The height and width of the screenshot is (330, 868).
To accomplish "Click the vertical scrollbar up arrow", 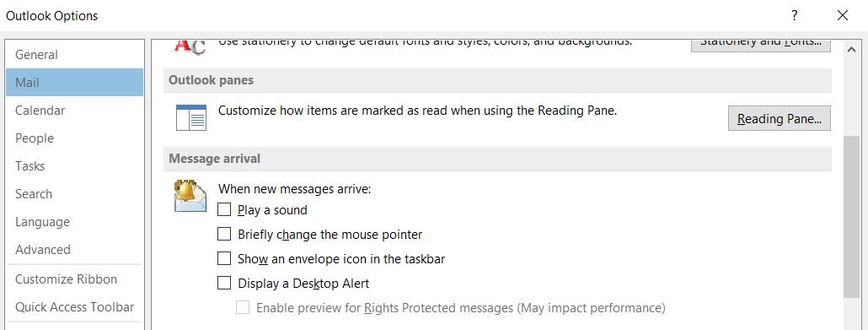I will click(x=851, y=50).
